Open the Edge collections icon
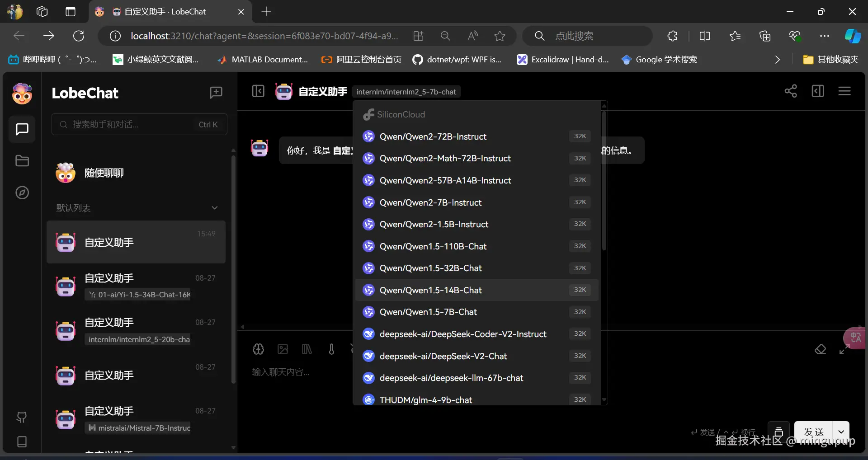The image size is (868, 460). (765, 36)
